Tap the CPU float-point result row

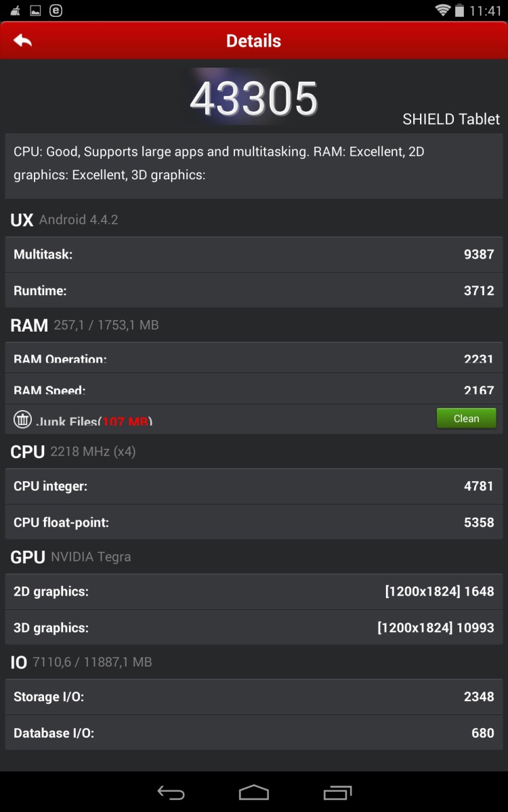tap(254, 522)
